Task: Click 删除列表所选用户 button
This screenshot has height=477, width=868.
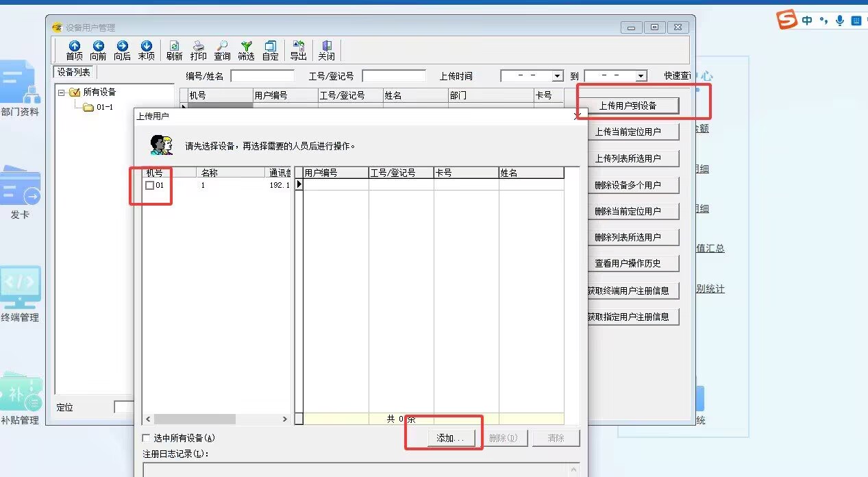Action: pos(628,237)
